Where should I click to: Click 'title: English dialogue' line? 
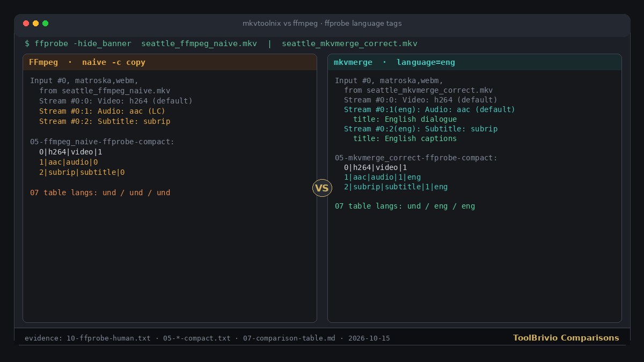(405, 119)
